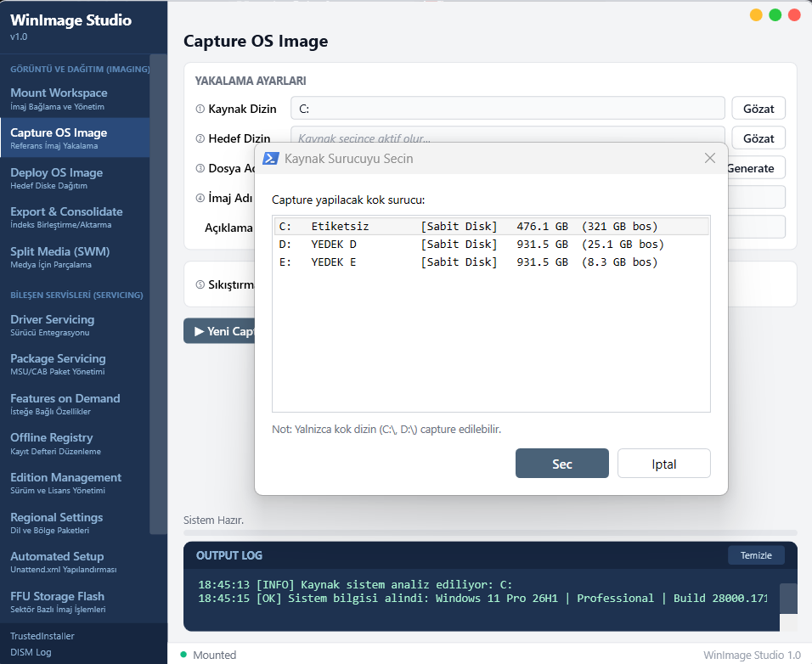The image size is (812, 664).
Task: Open FFU Storage Flash section
Action: 75,602
